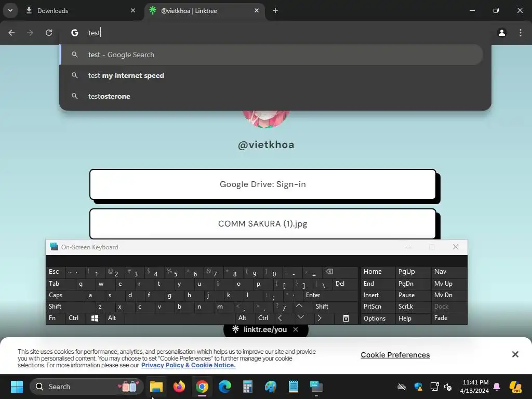The height and width of the screenshot is (399, 532).
Task: Open Chrome's three-dot menu
Action: point(521,33)
